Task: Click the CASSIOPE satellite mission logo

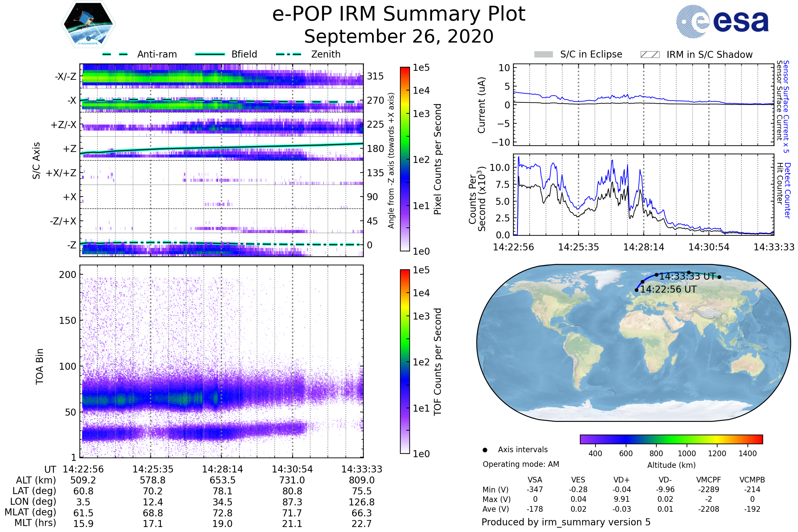Action: (88, 24)
